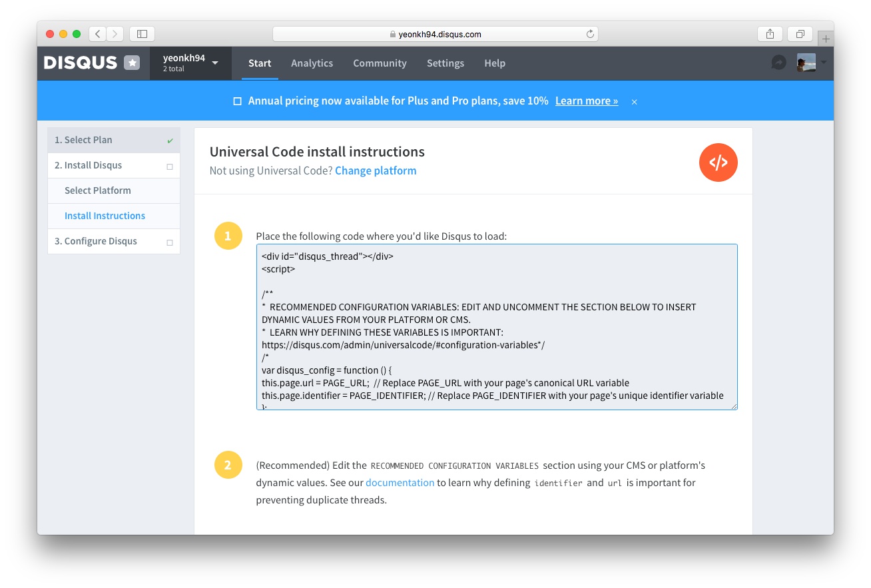Click the Safari address bar

[435, 34]
